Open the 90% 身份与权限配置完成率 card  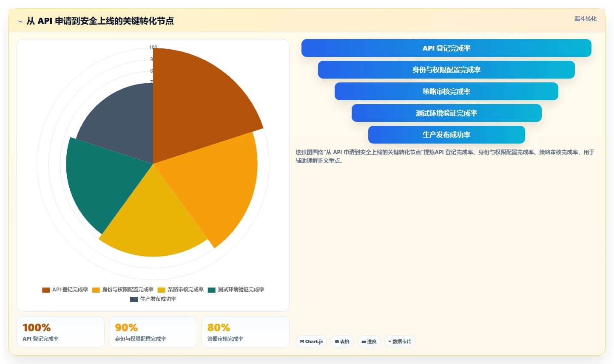[x=153, y=332]
